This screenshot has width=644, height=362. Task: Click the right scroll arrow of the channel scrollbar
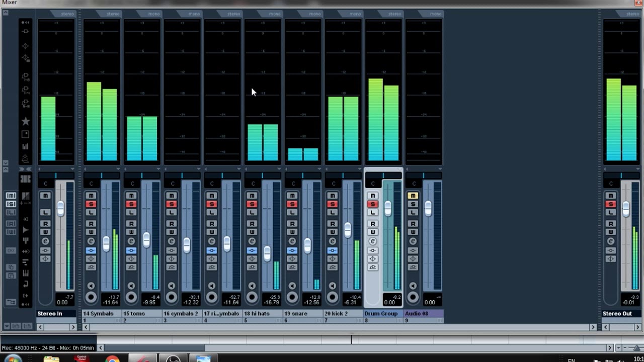pos(592,327)
